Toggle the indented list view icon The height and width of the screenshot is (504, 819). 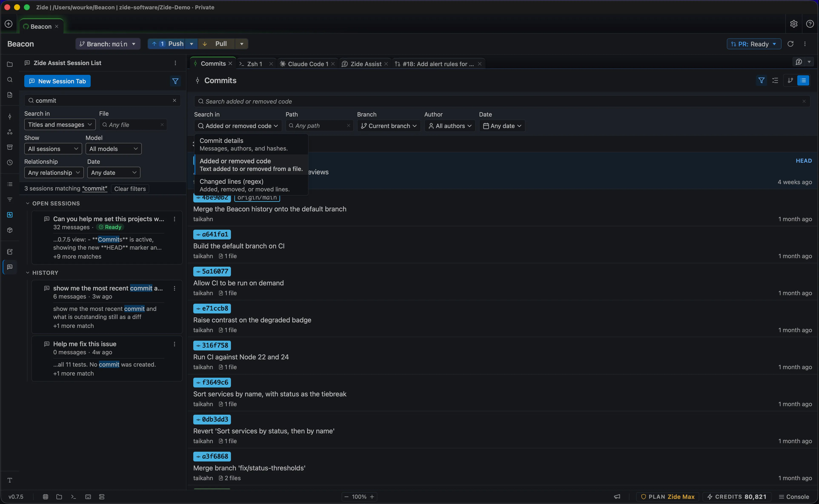775,80
